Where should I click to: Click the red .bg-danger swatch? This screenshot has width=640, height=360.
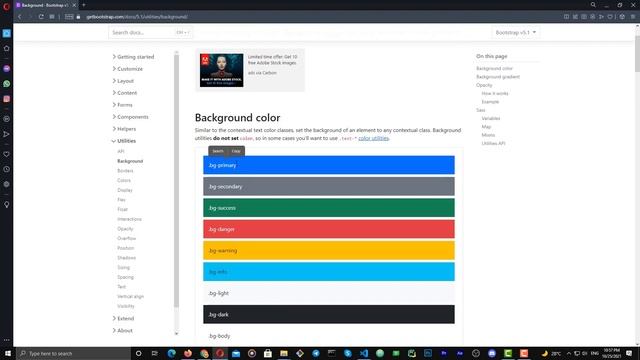pyautogui.click(x=329, y=229)
